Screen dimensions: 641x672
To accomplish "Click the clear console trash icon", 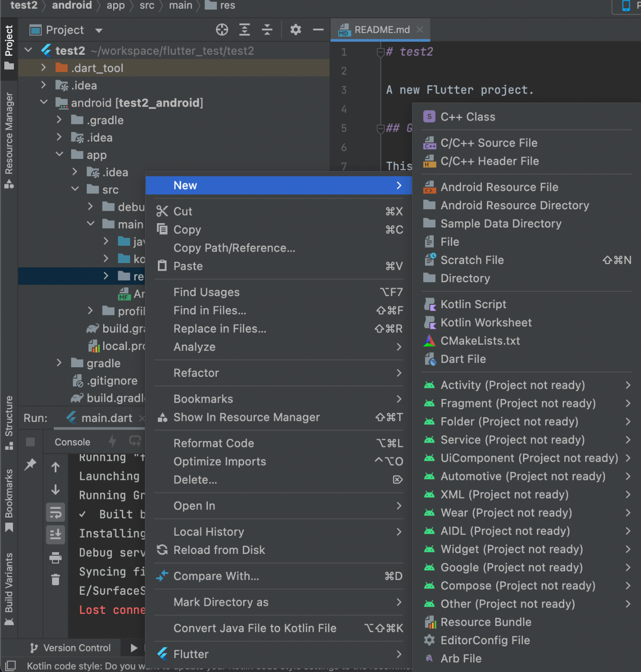I will pos(56,580).
